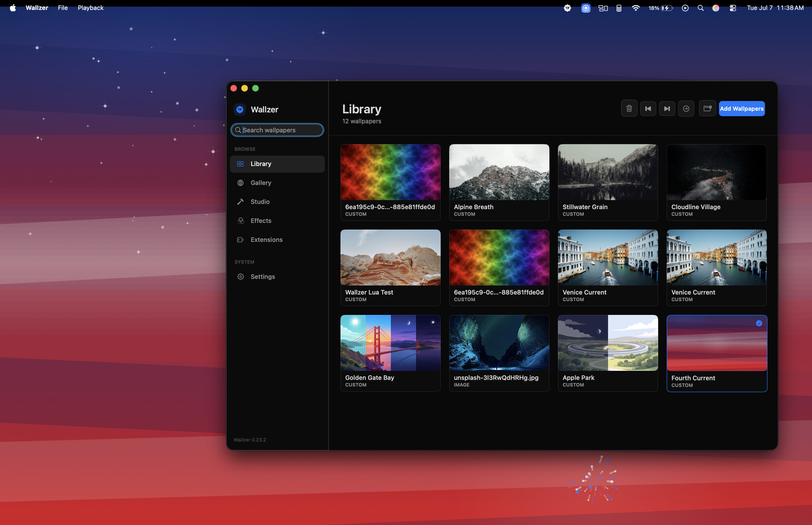This screenshot has width=812, height=525.
Task: Open the Wallzer application menu
Action: [x=37, y=8]
